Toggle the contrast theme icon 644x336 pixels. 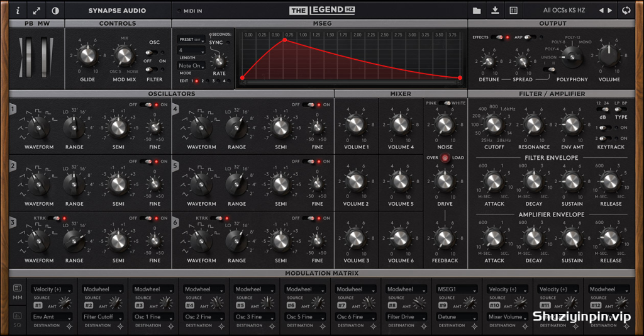[x=55, y=11]
